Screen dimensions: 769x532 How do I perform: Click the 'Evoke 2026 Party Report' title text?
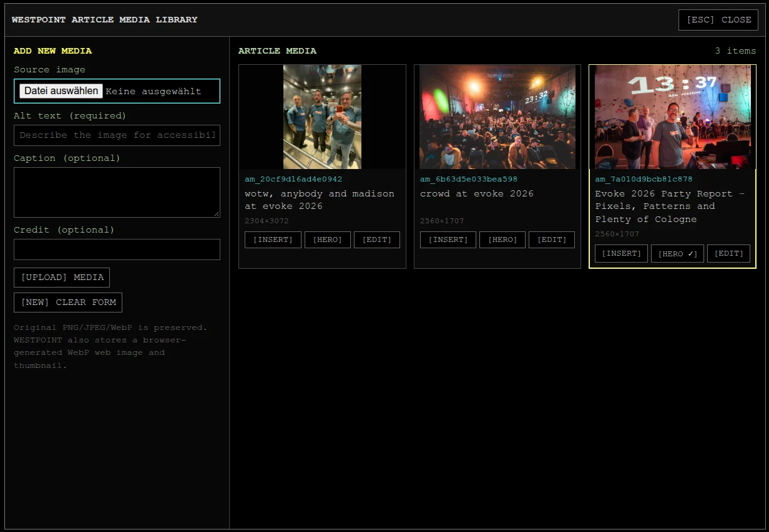tap(670, 206)
